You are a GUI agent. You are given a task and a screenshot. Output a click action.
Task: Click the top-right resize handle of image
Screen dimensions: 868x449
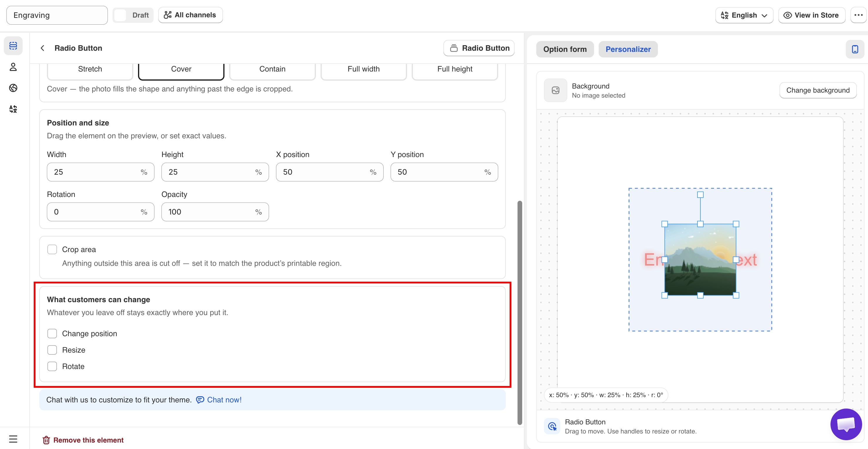[x=736, y=224]
